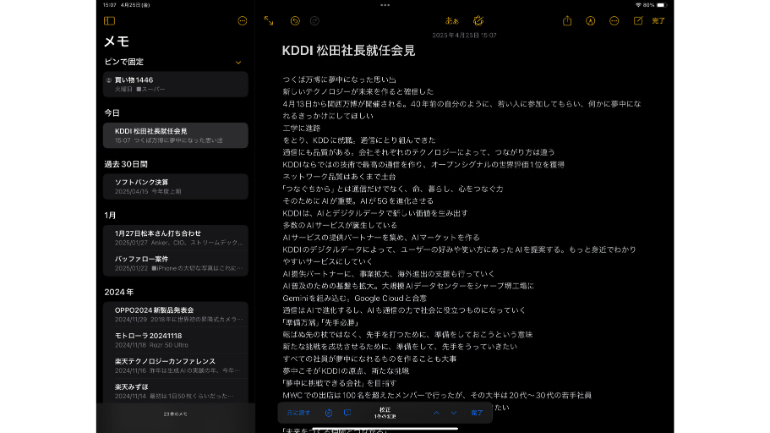Screen dimensions: 770x433
Task: Open the note バッファロー案件
Action: pyautogui.click(x=175, y=263)
